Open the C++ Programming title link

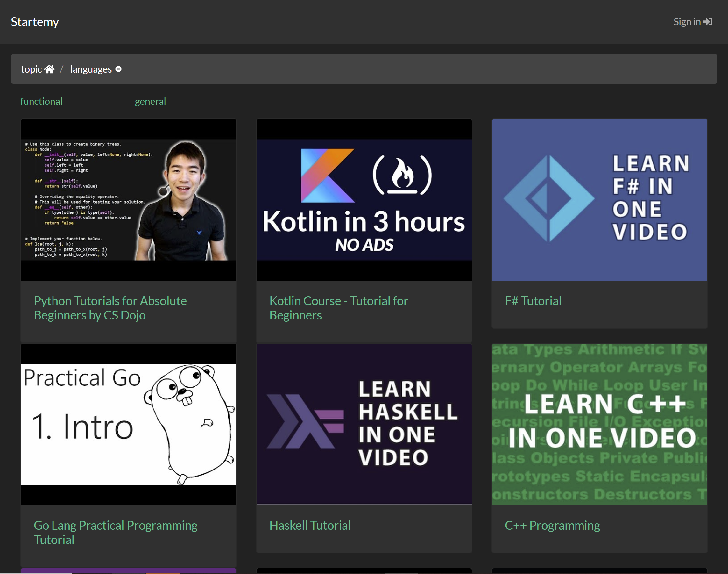552,525
